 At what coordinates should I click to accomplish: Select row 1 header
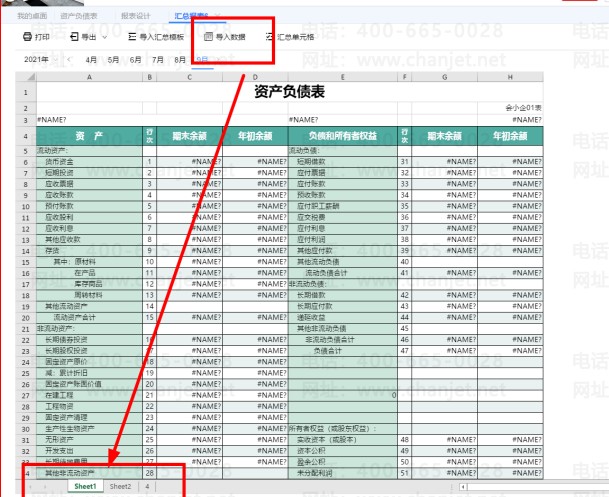26,92
